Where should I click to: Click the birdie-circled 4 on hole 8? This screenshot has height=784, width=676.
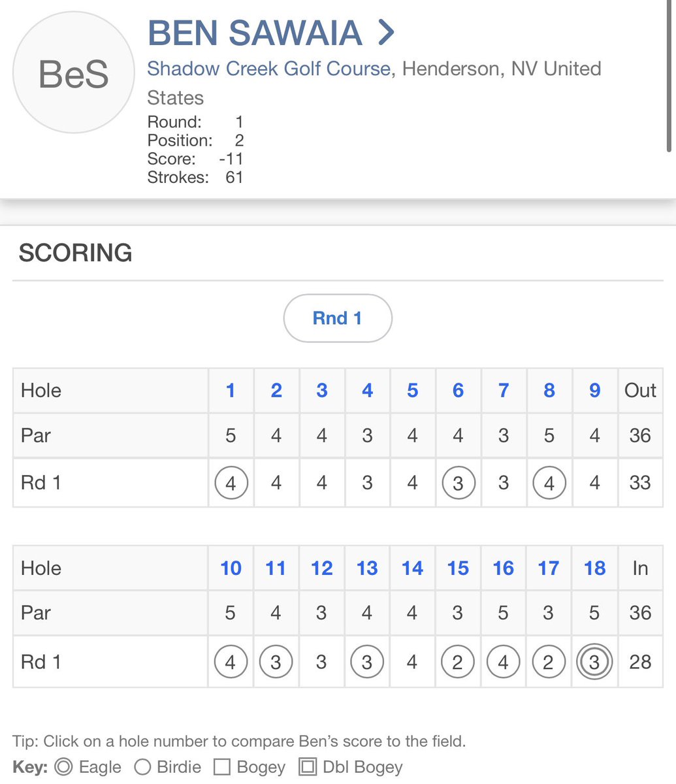549,483
